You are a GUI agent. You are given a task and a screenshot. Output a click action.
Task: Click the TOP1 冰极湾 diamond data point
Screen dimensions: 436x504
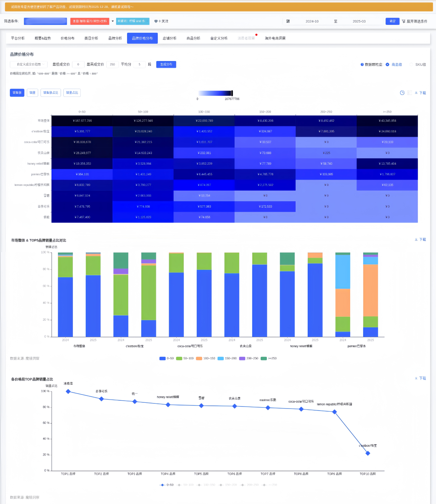[68, 391]
